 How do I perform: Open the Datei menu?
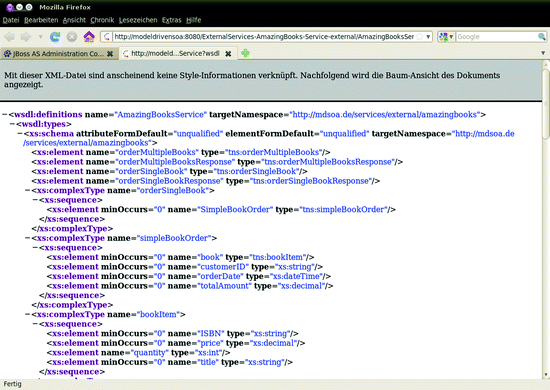pyautogui.click(x=11, y=20)
